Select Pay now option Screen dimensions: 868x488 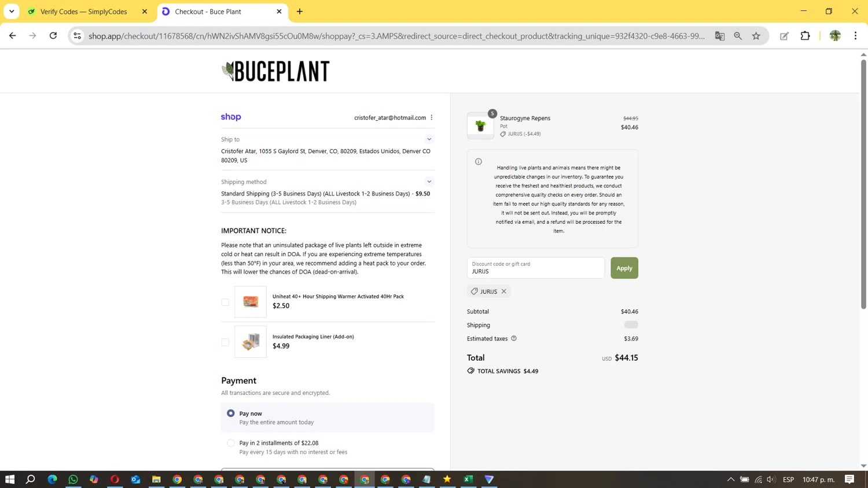click(x=231, y=413)
